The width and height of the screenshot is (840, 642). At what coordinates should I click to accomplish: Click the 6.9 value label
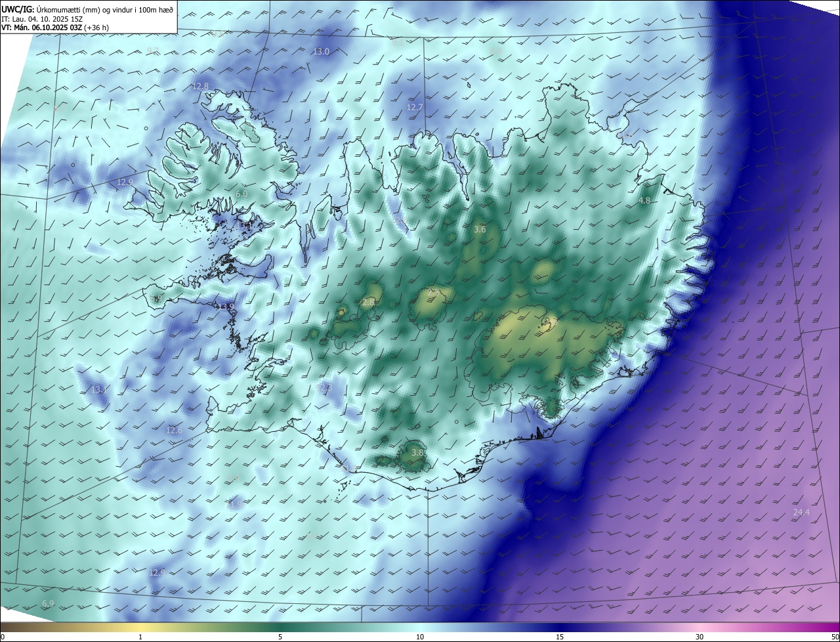click(x=48, y=604)
